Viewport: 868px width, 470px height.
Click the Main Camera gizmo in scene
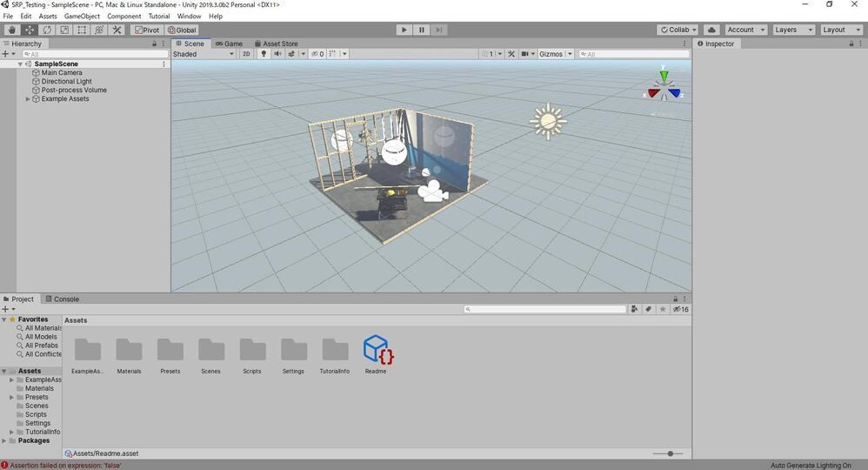[x=432, y=191]
